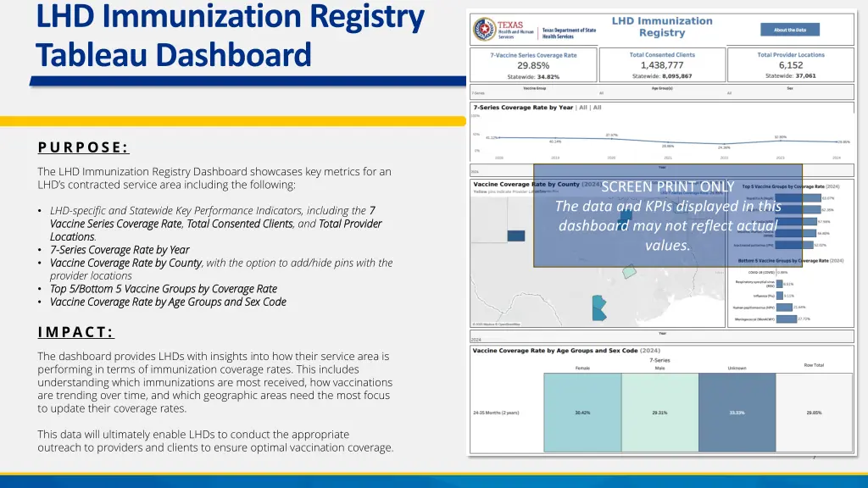Select the Meningococcal (MenACWY) bar at 27.72%

pos(786,319)
